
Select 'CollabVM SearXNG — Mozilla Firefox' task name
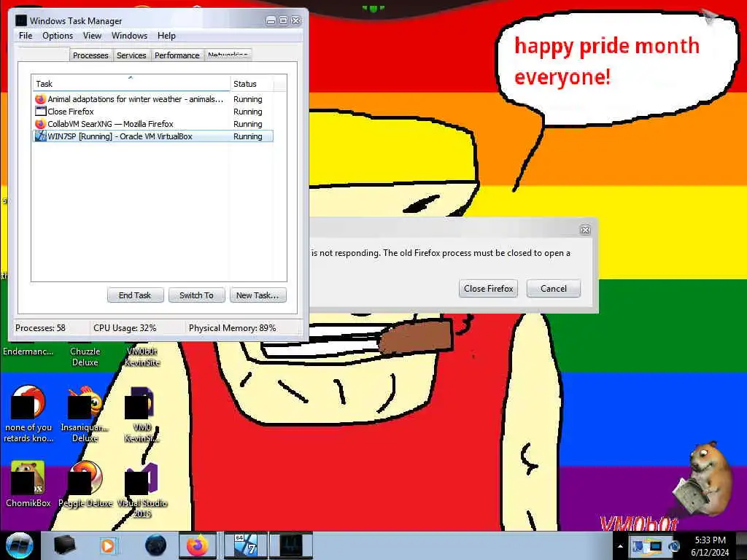111,124
